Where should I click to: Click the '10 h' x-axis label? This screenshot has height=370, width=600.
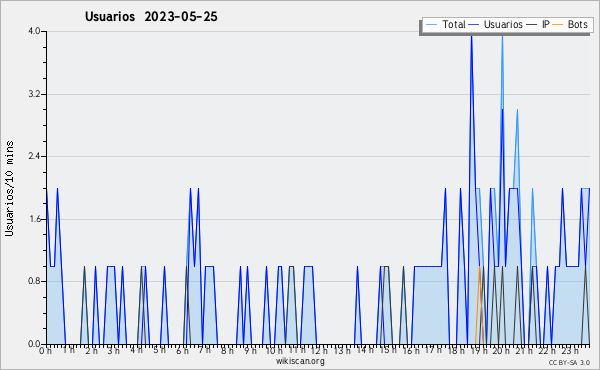pos(274,351)
